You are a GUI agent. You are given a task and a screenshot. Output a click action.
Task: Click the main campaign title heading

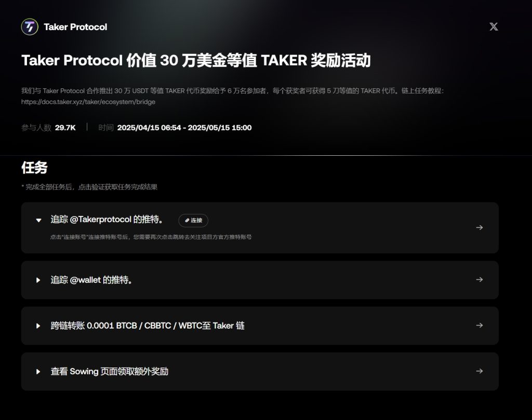click(x=196, y=60)
